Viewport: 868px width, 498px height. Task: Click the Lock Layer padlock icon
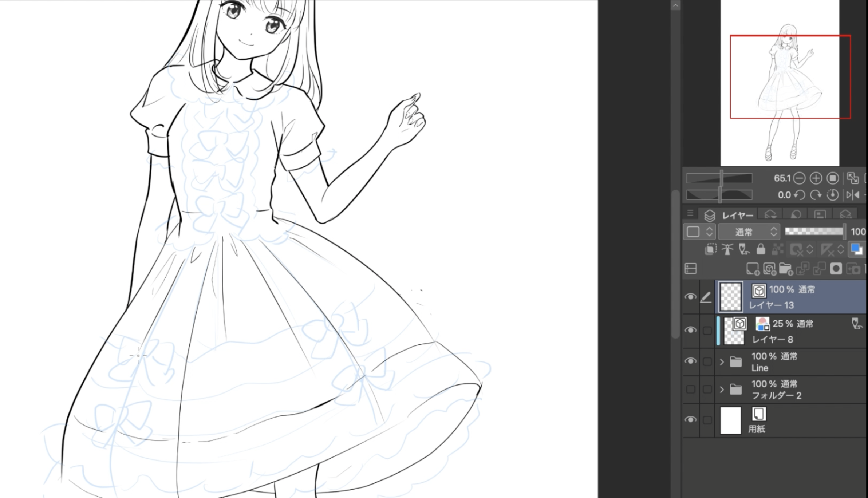coord(761,249)
